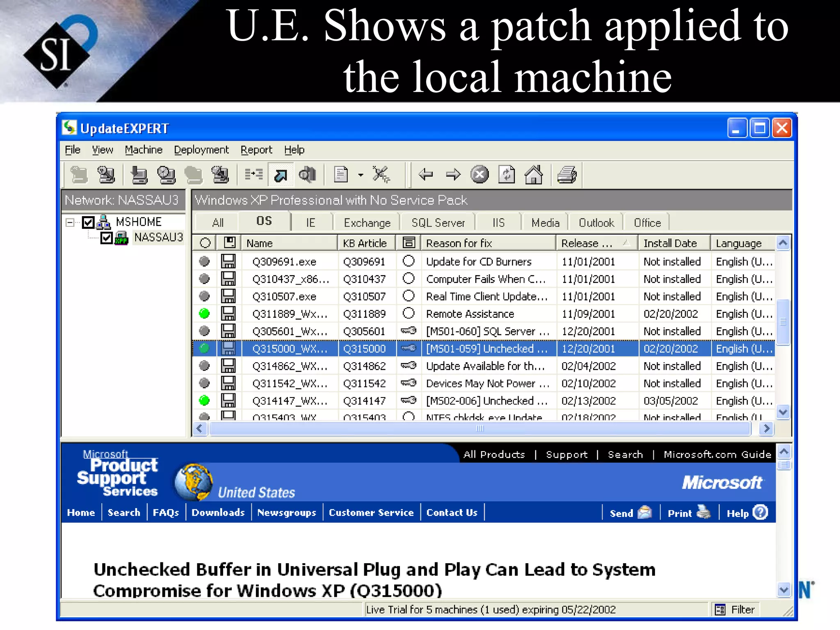840x630 pixels.
Task: Click the reason type column header icon
Action: coord(409,243)
